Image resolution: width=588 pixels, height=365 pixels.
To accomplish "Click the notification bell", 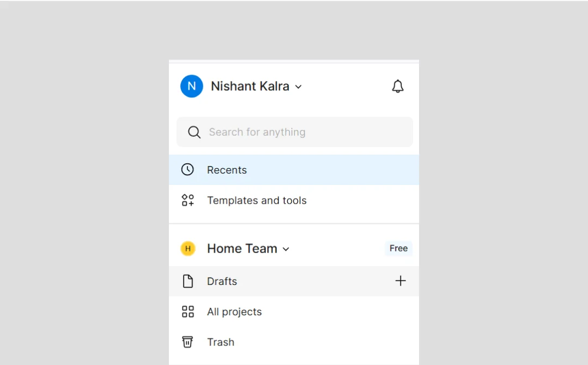I will 397,86.
